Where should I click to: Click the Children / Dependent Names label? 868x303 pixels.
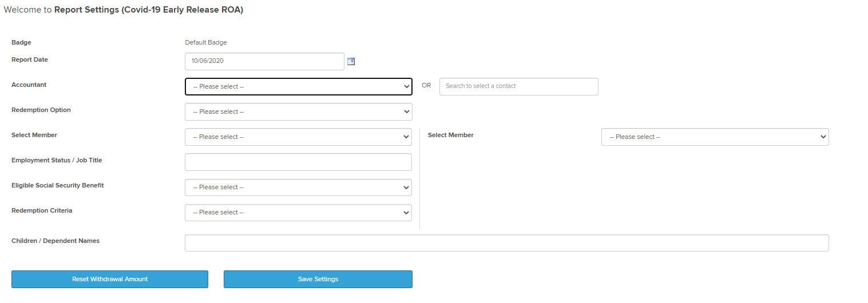pos(56,241)
